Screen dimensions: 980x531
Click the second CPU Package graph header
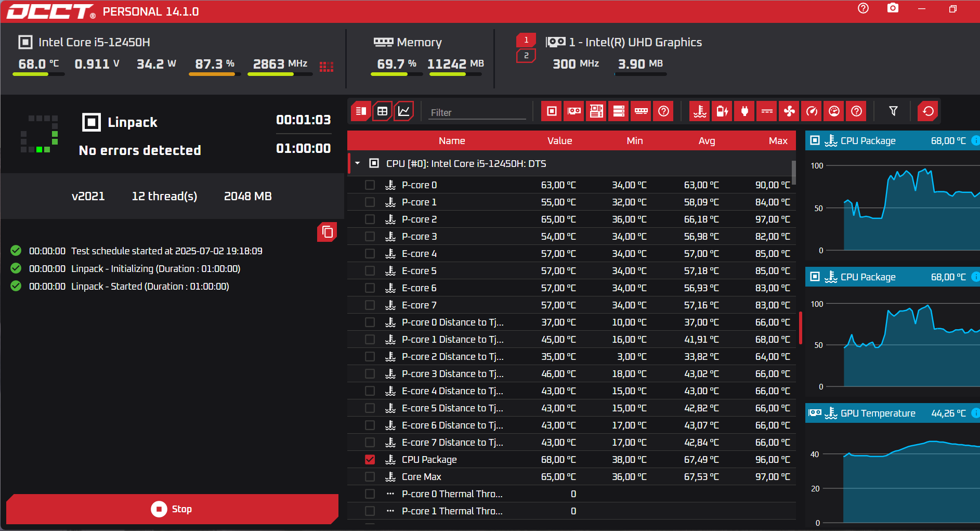[893, 277]
